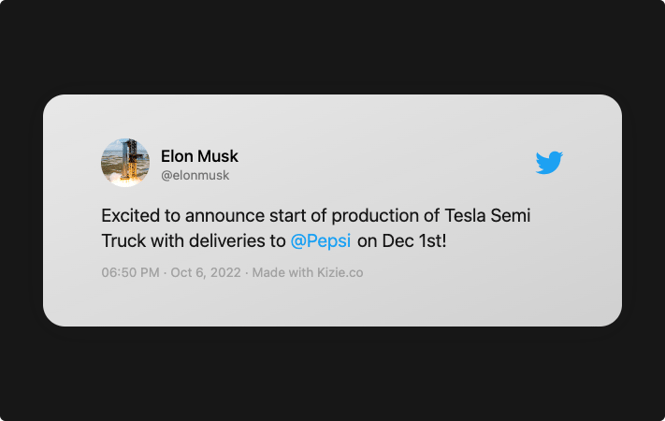This screenshot has width=665, height=421.
Task: Click the word Truck on second line
Action: click(x=123, y=241)
